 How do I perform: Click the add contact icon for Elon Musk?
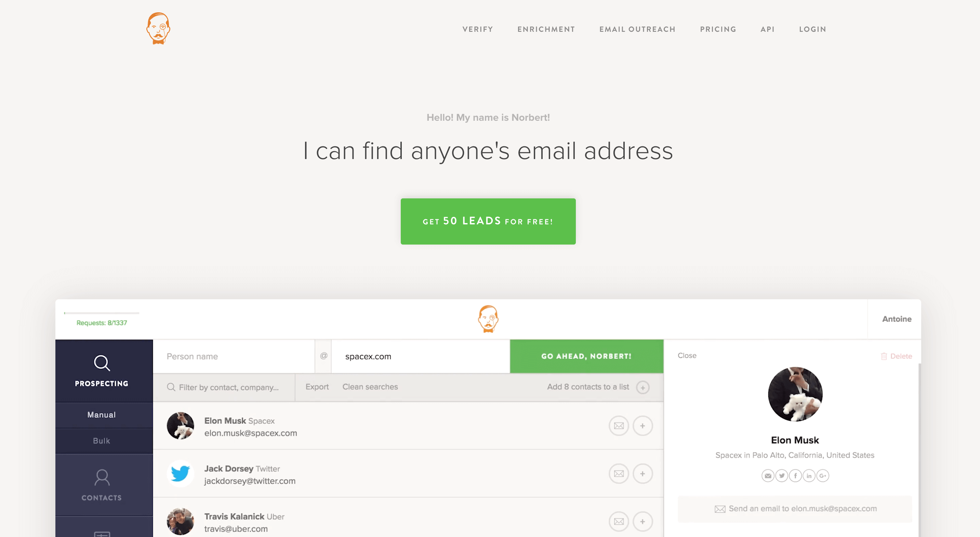click(x=642, y=426)
